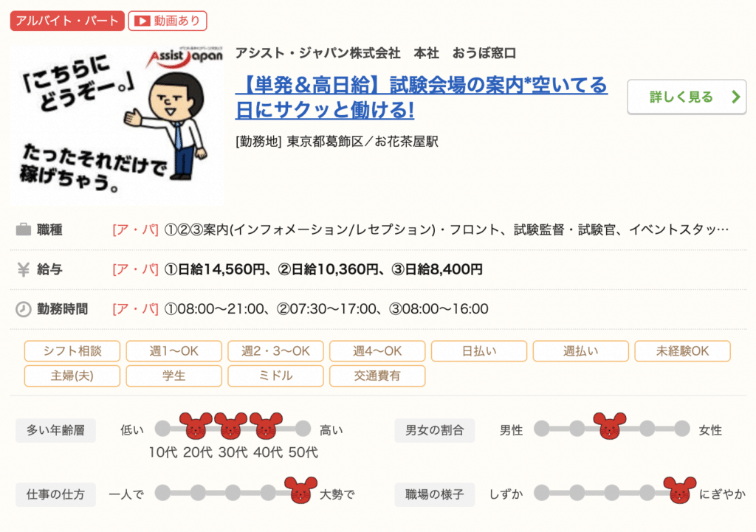756x532 pixels.
Task: Click the mouse marker on 職場の様子 scale
Action: click(680, 491)
